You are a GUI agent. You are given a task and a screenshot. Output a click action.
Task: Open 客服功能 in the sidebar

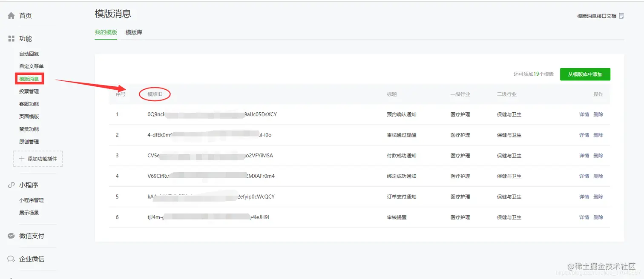[29, 104]
